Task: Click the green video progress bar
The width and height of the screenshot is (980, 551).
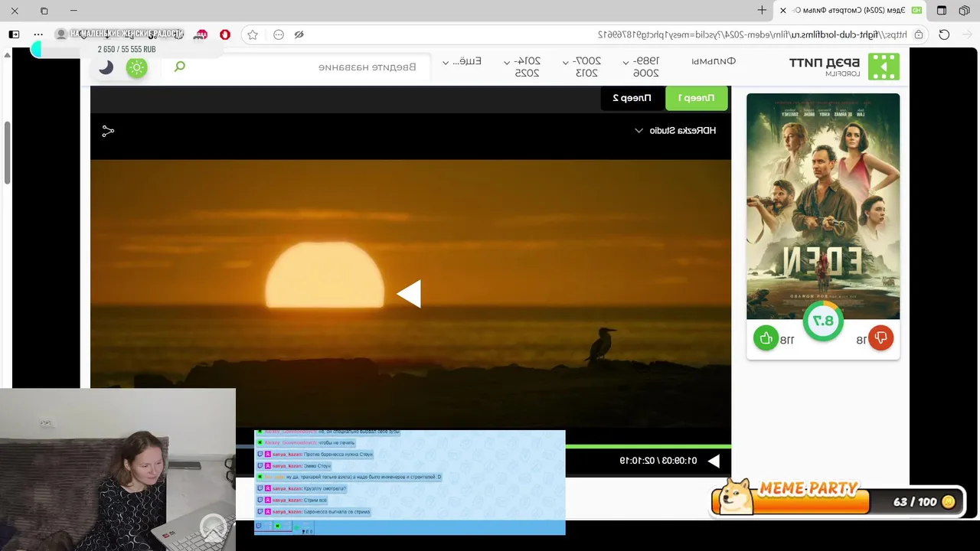Action: click(x=648, y=446)
